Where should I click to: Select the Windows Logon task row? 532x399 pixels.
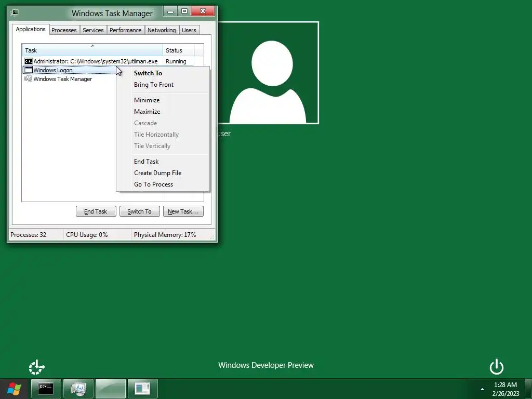pyautogui.click(x=70, y=70)
